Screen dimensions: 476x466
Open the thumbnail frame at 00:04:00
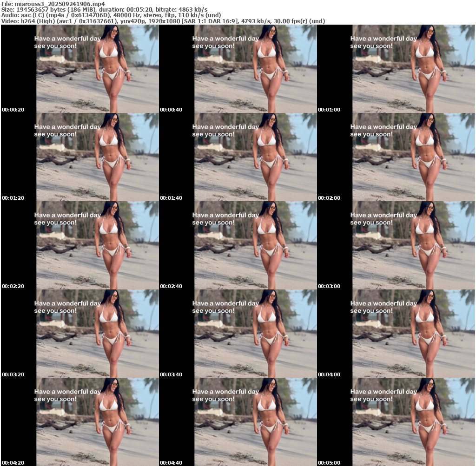click(x=396, y=334)
